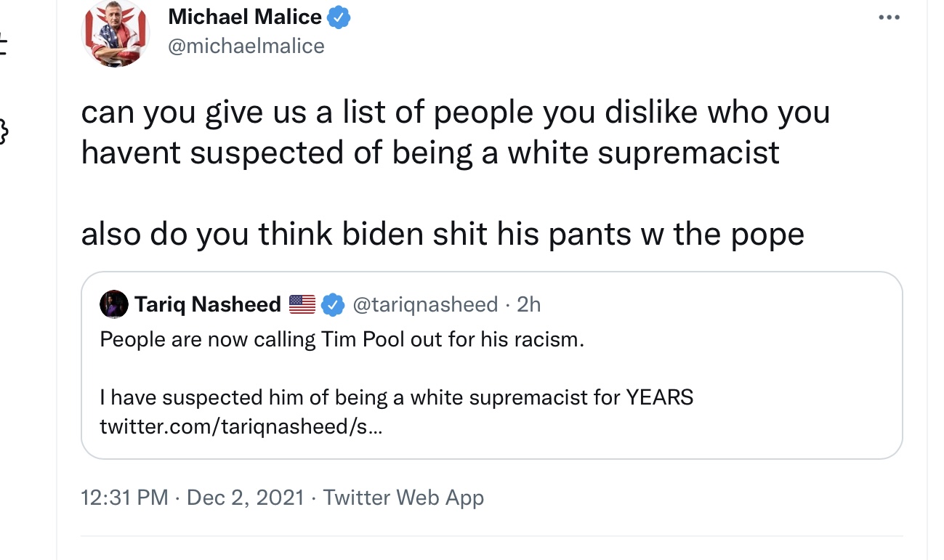Open the Twitter Web App source link
This screenshot has width=944, height=560.
point(403,498)
